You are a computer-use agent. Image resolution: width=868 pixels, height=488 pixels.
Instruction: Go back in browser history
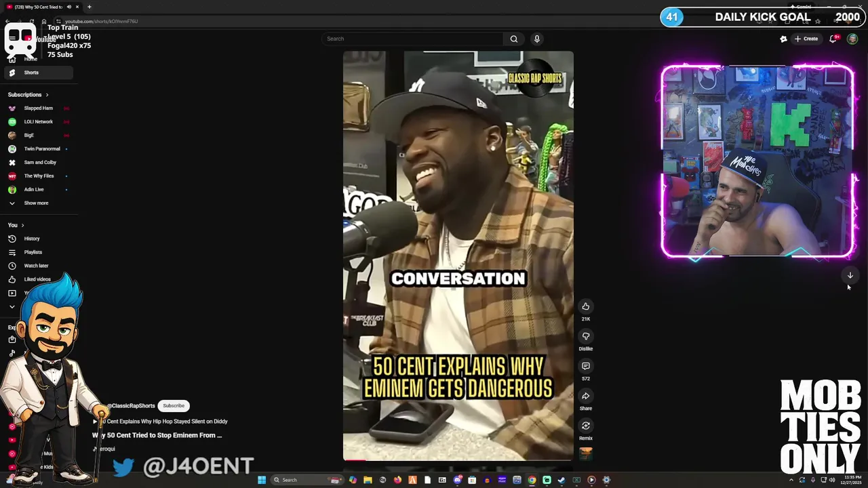tap(7, 21)
